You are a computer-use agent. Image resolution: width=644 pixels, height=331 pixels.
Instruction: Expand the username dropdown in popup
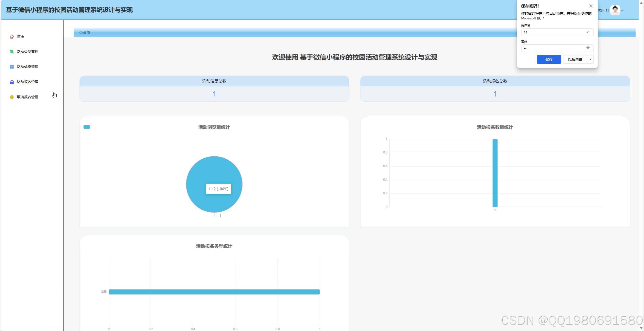[x=587, y=32]
